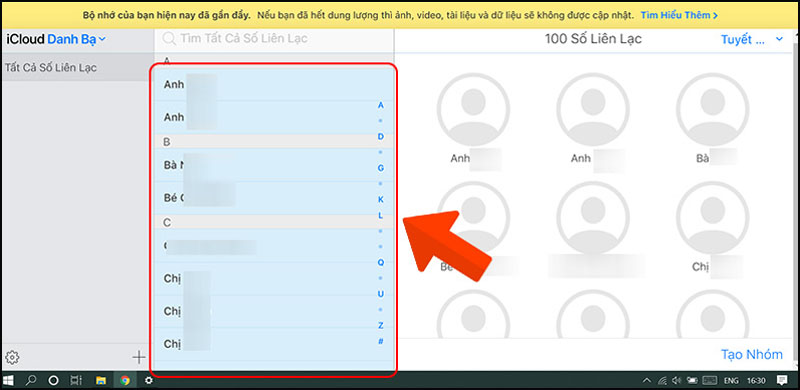Jump to letter U in the index
The width and height of the screenshot is (800, 390).
(x=381, y=294)
